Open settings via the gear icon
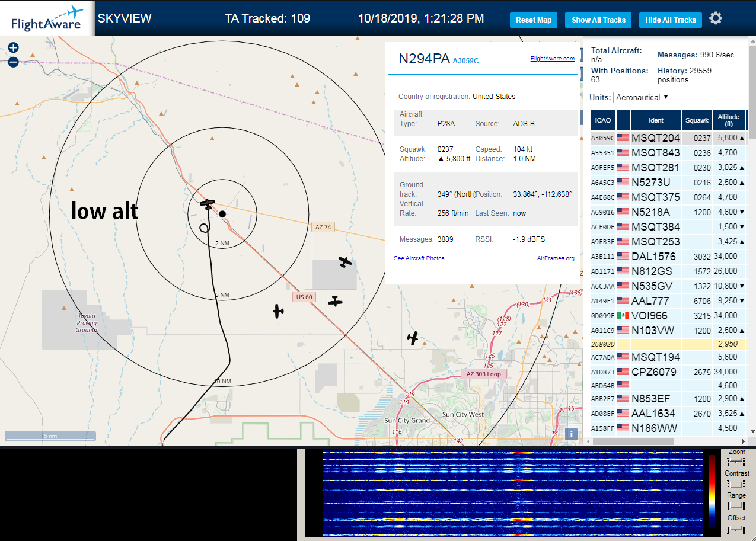756x541 pixels. pyautogui.click(x=716, y=18)
